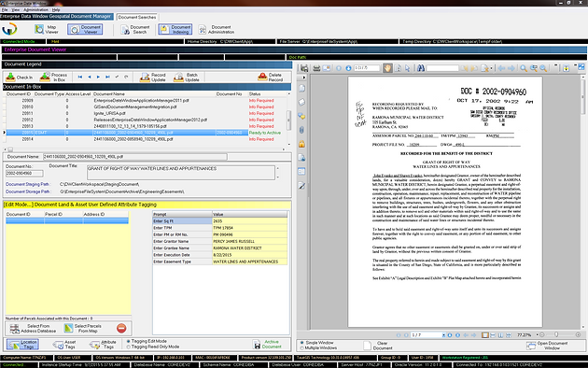Screen dimensions: 588x368
Task: Click Batch Update
Action: click(x=187, y=77)
